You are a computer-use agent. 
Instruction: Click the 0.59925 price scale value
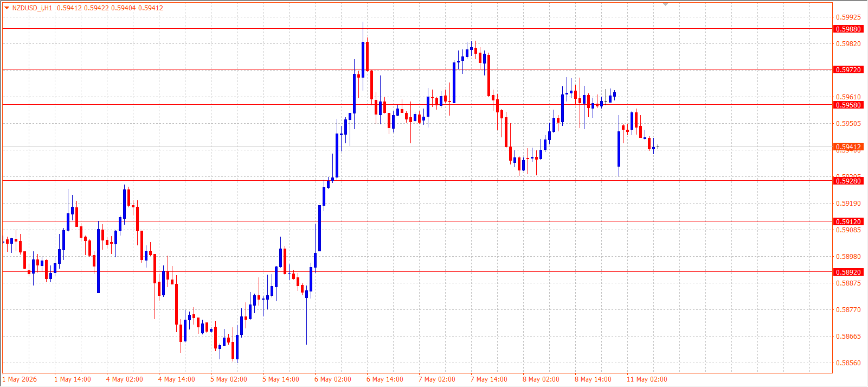[x=848, y=17]
